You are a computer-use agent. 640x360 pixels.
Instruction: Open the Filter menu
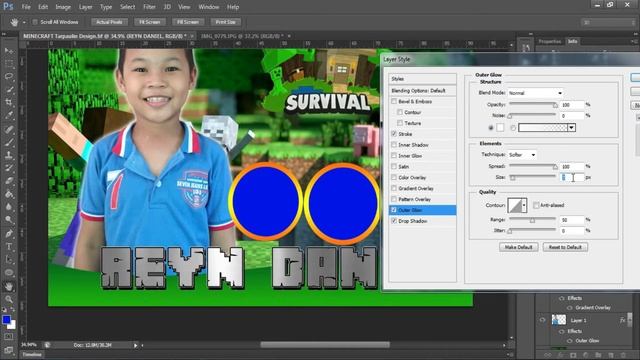149,7
